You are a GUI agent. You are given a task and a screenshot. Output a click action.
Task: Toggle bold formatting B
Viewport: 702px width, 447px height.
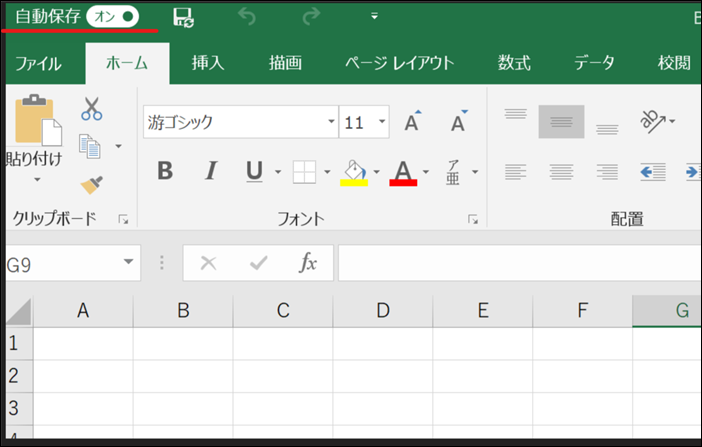coord(165,171)
